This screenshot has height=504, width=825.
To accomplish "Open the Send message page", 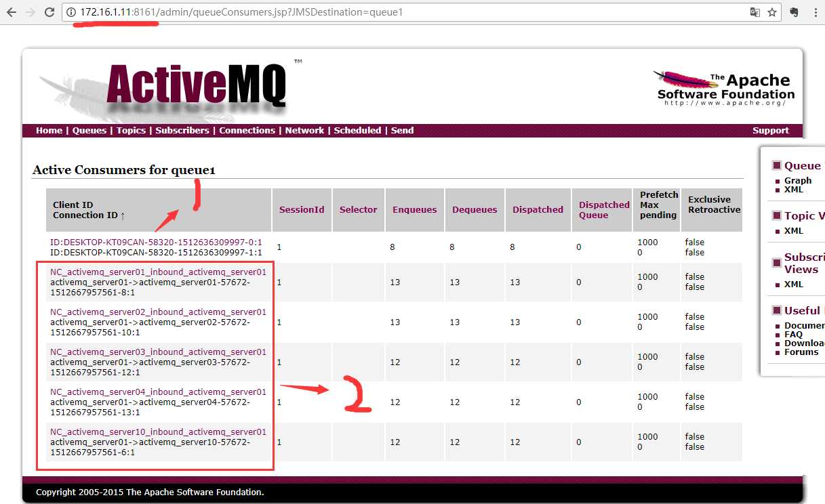I will 402,131.
